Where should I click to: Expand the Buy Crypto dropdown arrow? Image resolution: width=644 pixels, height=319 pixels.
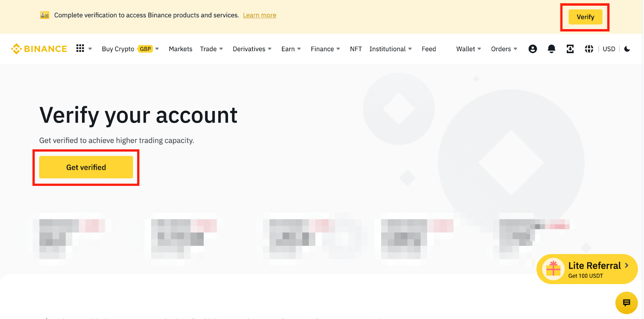pyautogui.click(x=157, y=49)
